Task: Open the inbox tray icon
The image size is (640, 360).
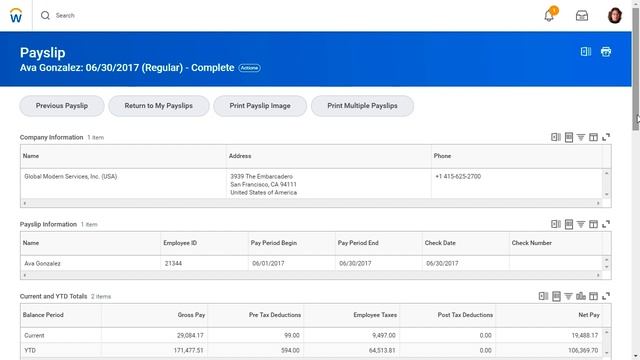Action: tap(582, 16)
